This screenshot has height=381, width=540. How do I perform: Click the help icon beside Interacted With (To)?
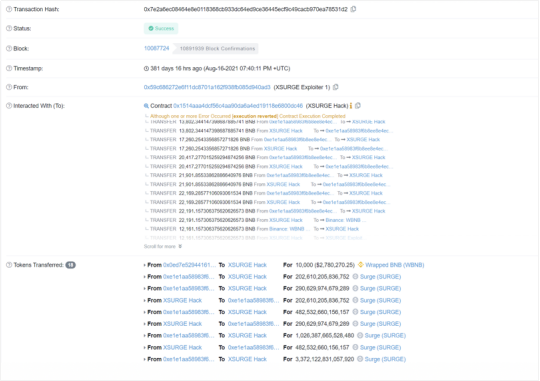tap(9, 106)
